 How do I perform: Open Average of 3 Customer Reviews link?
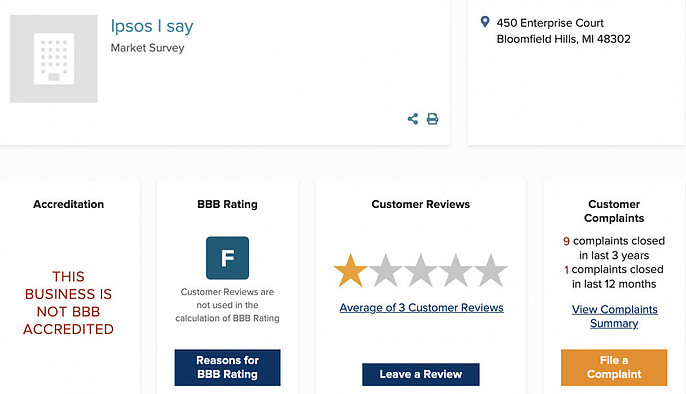point(421,308)
